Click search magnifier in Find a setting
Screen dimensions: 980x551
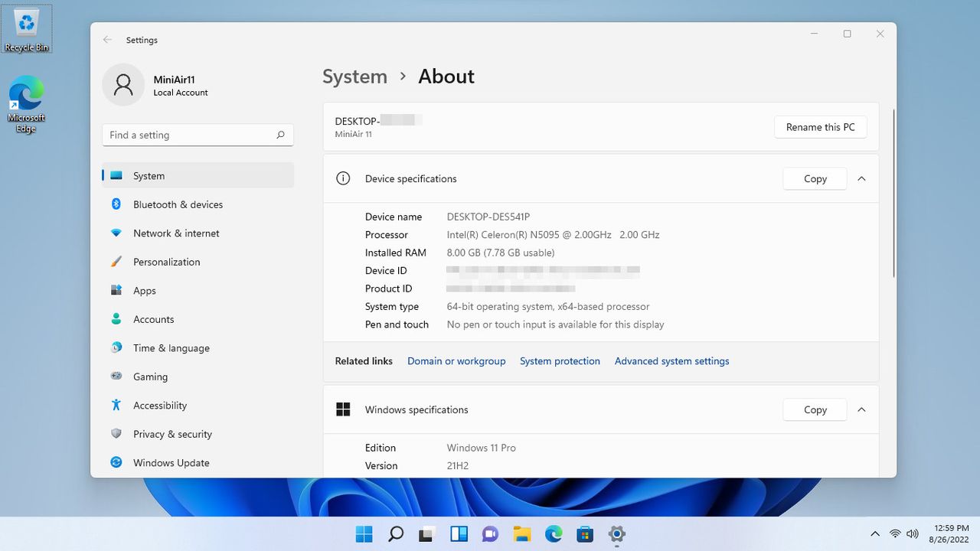pyautogui.click(x=280, y=135)
